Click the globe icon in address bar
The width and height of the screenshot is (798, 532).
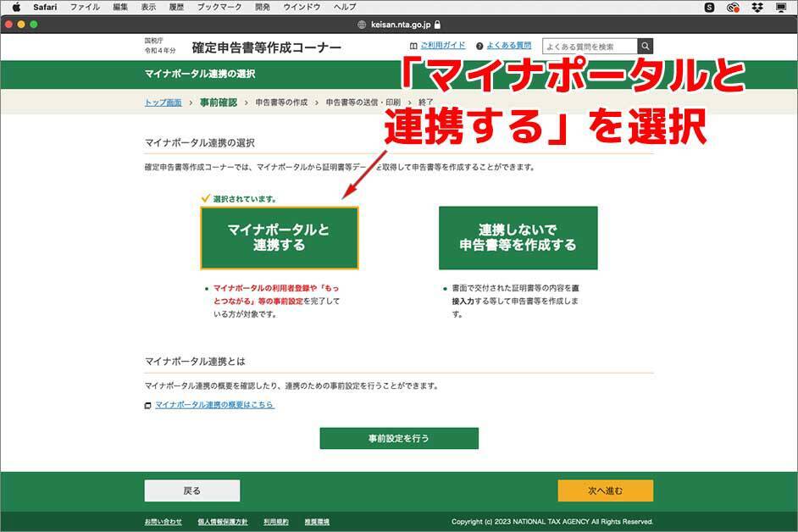coord(362,25)
